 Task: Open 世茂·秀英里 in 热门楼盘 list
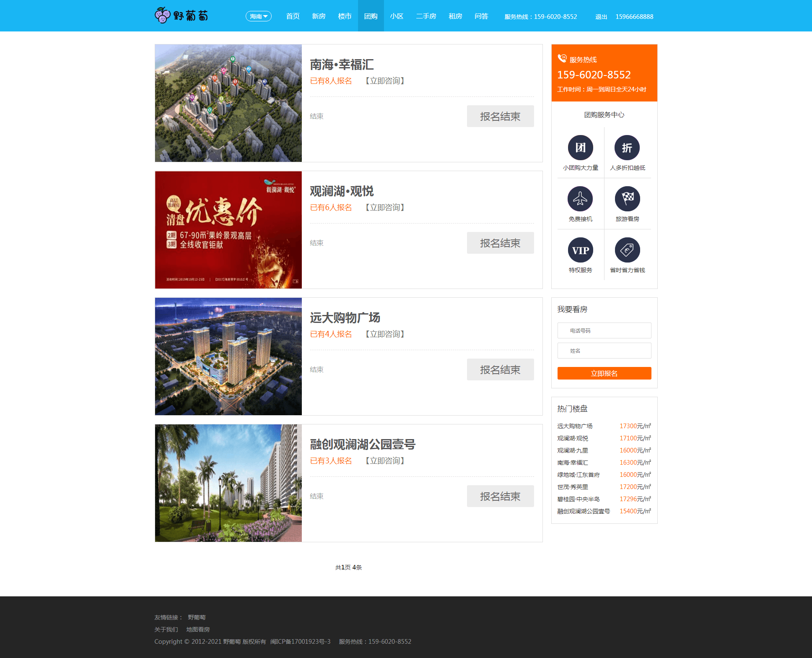tap(573, 487)
